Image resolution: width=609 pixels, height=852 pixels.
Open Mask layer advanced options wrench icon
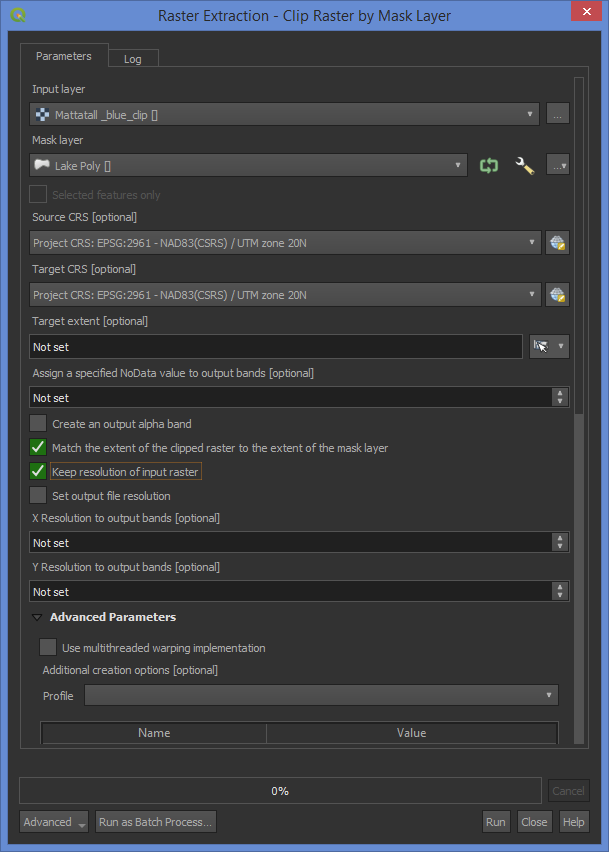pyautogui.click(x=524, y=166)
